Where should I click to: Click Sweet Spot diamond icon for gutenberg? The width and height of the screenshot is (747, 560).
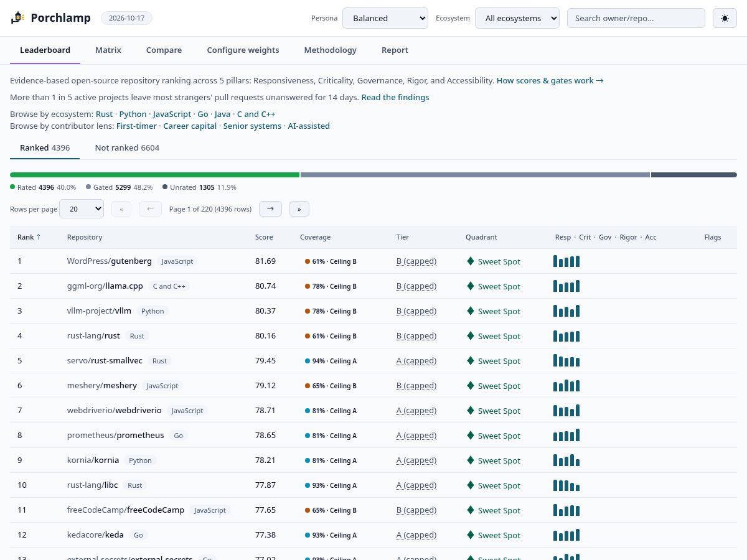[471, 261]
